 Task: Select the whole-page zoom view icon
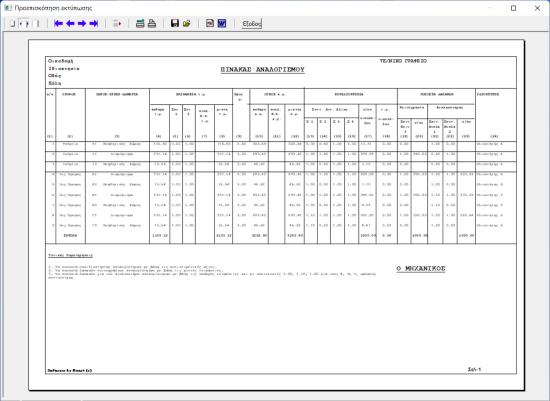coord(12,24)
